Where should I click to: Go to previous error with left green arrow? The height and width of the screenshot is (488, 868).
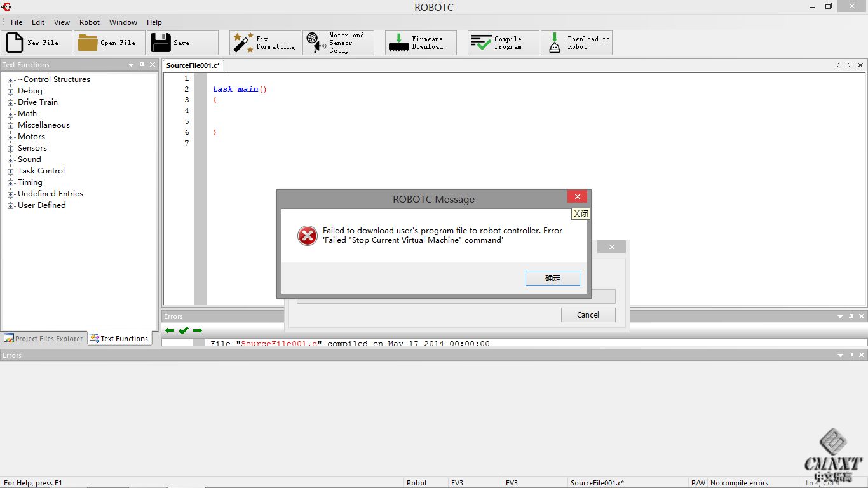pos(170,330)
